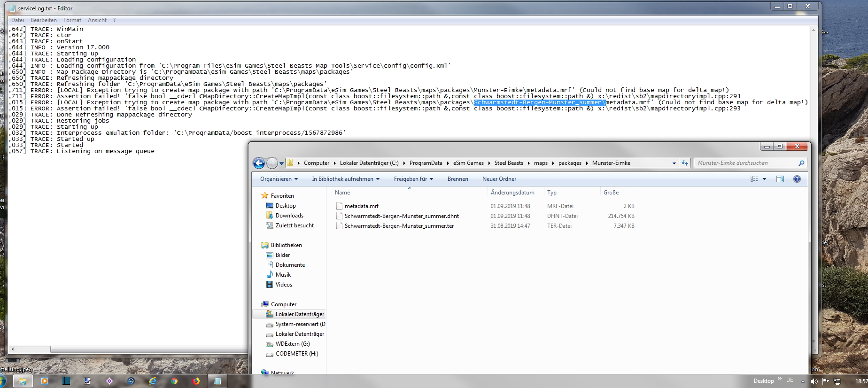The image size is (868, 388).
Task: Open the Explorer help icon
Action: pyautogui.click(x=797, y=179)
